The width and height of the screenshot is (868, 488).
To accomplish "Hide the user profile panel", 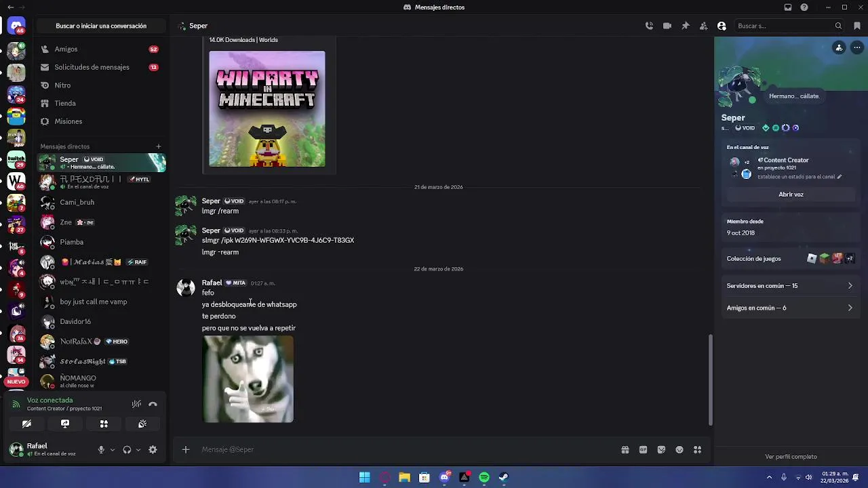I will click(722, 26).
